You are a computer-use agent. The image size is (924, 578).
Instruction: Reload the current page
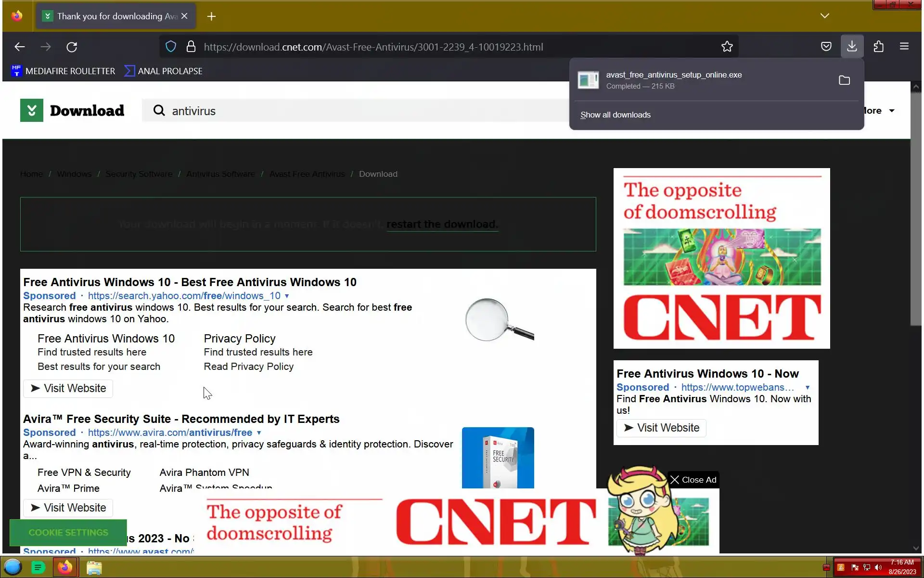(72, 47)
